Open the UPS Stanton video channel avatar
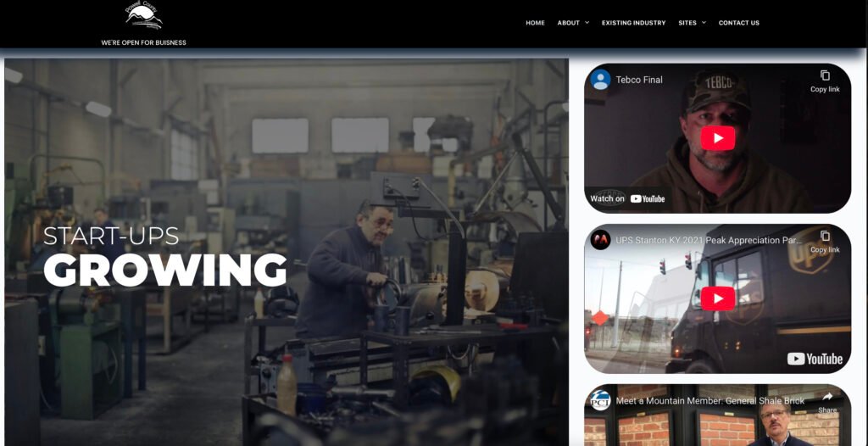 [601, 240]
